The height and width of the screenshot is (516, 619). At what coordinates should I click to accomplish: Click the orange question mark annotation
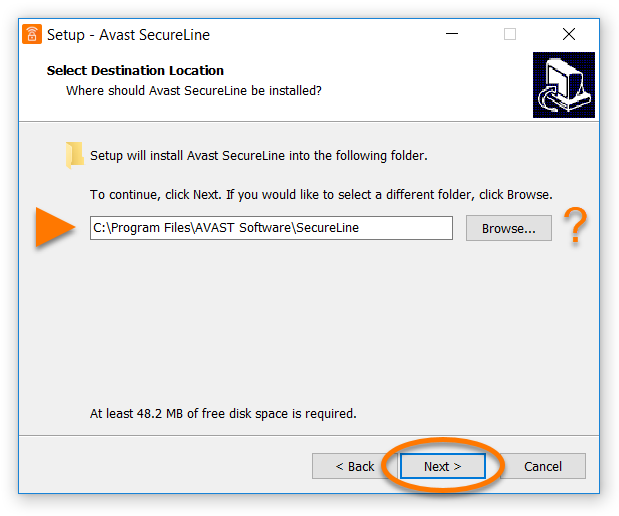575,226
